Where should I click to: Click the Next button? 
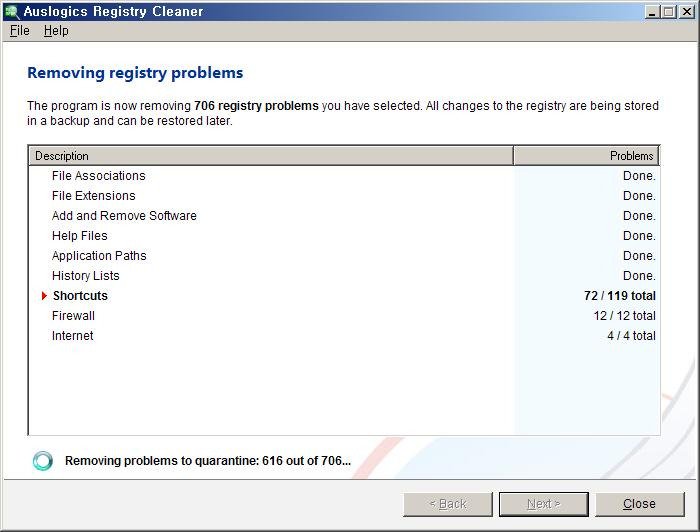(x=543, y=504)
